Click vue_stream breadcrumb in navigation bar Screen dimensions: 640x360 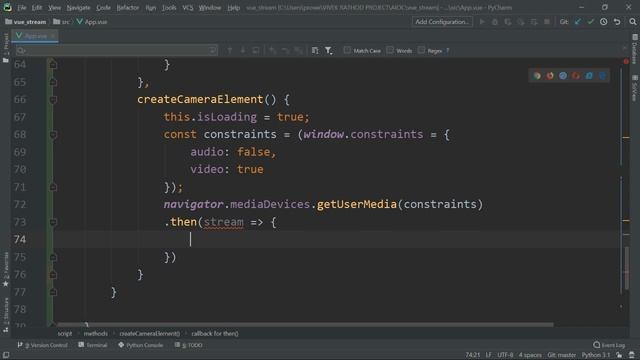[x=25, y=22]
